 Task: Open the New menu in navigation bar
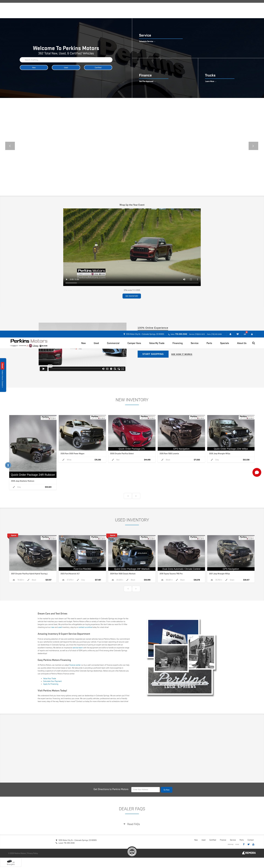(x=83, y=343)
